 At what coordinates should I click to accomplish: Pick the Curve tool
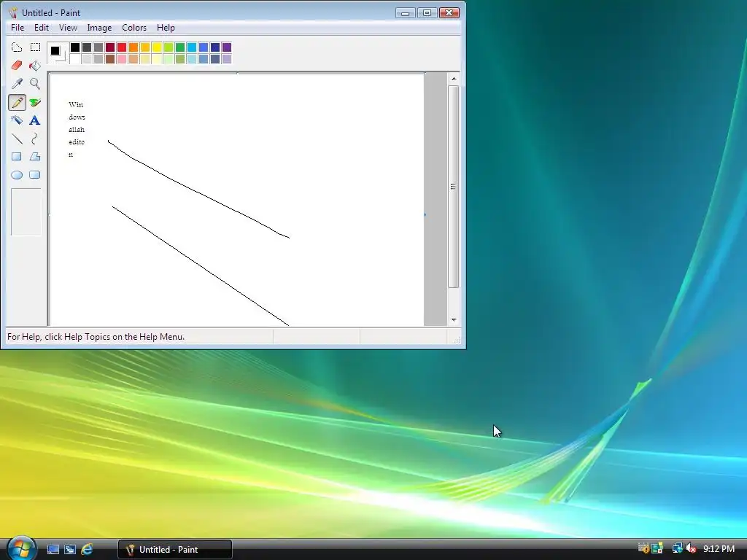[x=35, y=139]
